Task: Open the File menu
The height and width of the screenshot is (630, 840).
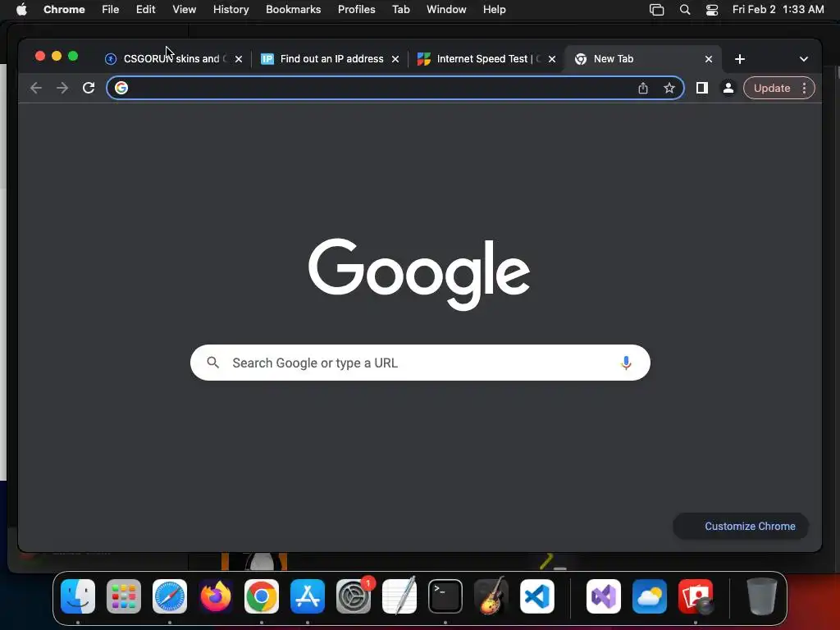Action: click(x=111, y=10)
